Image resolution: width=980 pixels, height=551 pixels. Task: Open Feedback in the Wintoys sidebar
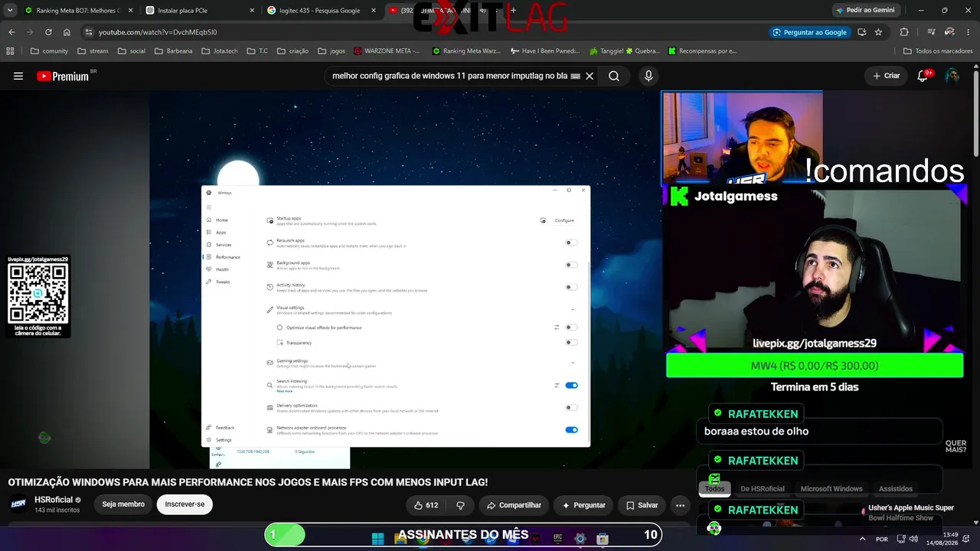pyautogui.click(x=220, y=428)
